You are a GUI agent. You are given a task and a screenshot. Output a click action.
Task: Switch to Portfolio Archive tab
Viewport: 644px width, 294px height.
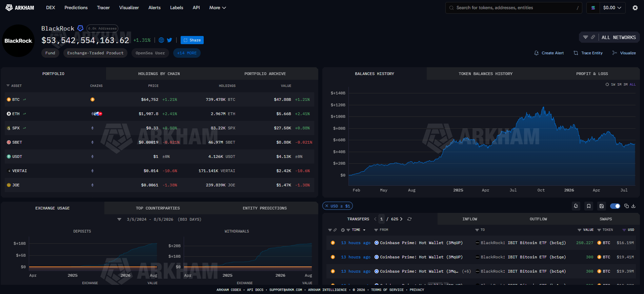pos(265,74)
